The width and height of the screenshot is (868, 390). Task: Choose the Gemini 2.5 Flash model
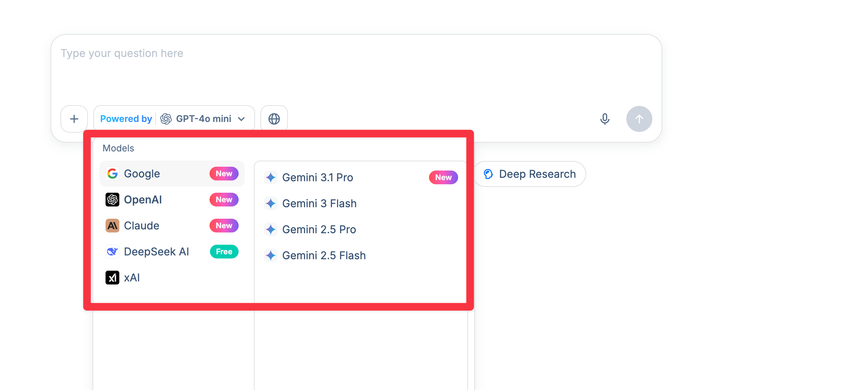pyautogui.click(x=324, y=255)
